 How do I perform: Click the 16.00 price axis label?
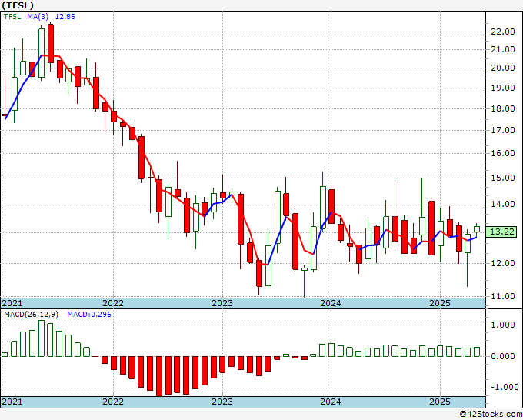click(503, 153)
